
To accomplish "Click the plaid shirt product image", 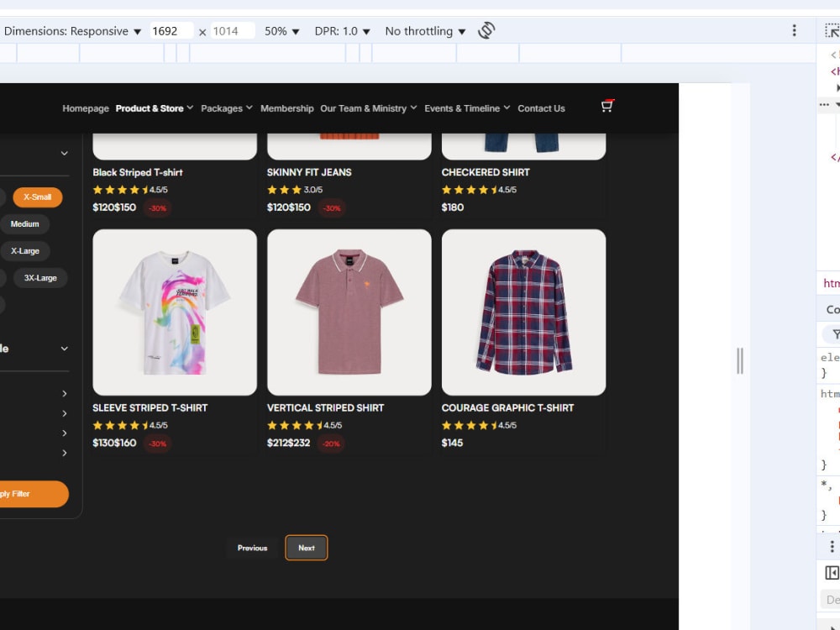I will 524,312.
